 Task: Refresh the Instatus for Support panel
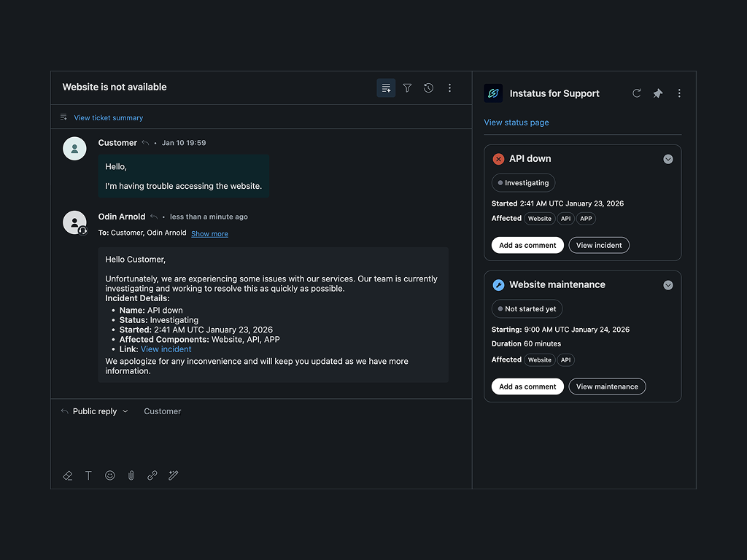(635, 93)
